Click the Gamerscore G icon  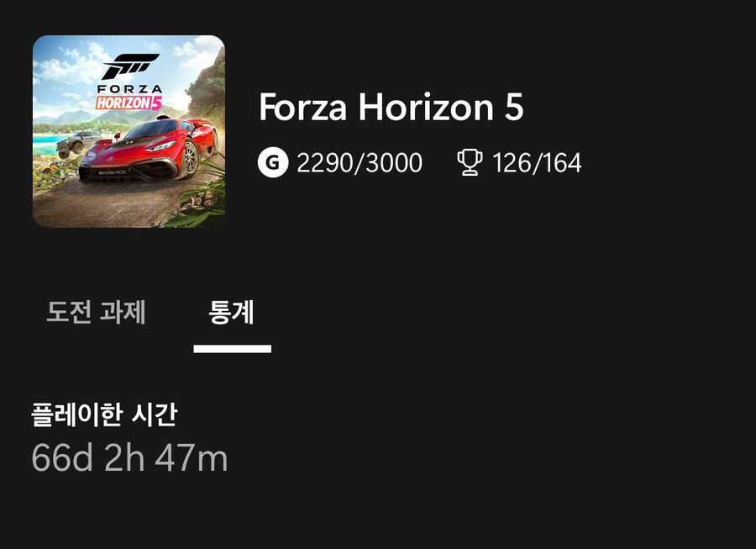pos(273,162)
